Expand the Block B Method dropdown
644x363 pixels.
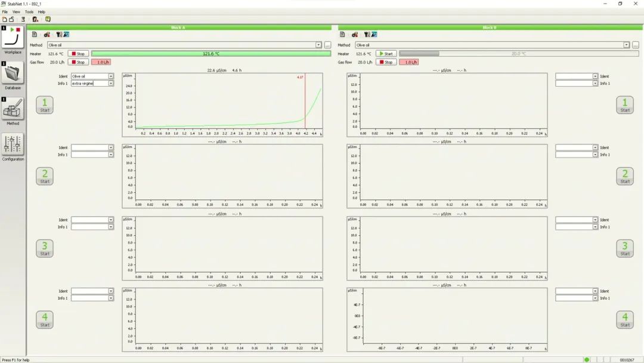click(626, 45)
